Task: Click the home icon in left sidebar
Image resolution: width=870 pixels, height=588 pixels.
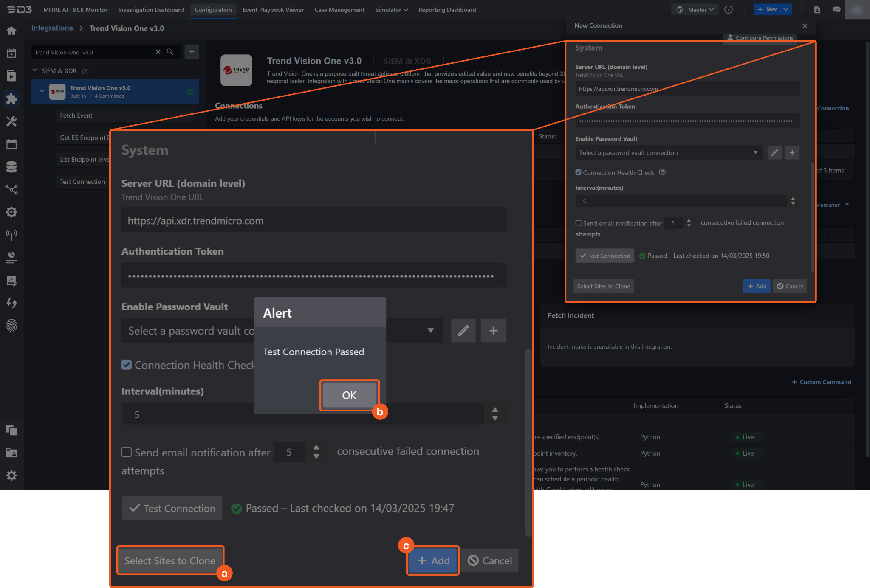Action: coord(11,31)
